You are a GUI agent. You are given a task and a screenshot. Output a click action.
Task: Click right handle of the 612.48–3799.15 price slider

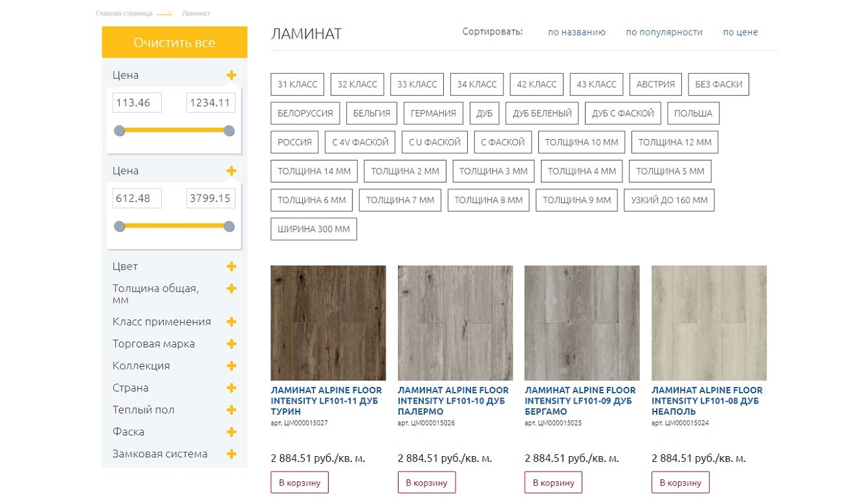(x=228, y=226)
